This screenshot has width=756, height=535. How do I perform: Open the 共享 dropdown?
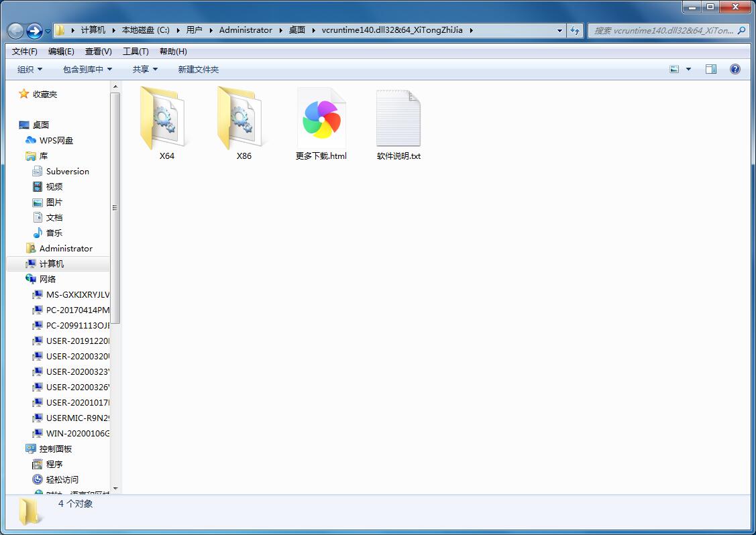pyautogui.click(x=145, y=70)
